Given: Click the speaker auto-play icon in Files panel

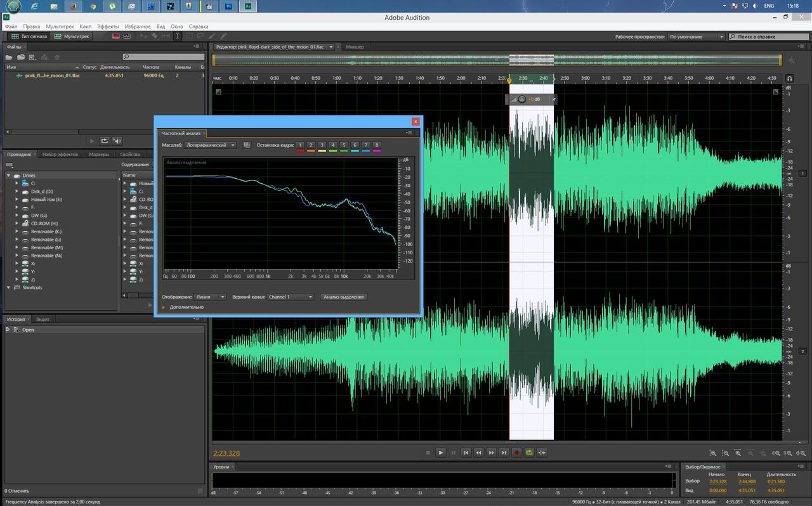Looking at the screenshot, I should (x=117, y=141).
